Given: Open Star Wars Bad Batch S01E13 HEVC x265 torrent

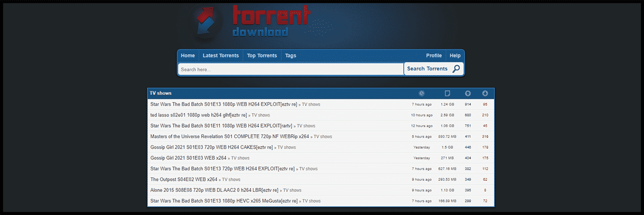Looking at the screenshot, I should pos(224,201).
